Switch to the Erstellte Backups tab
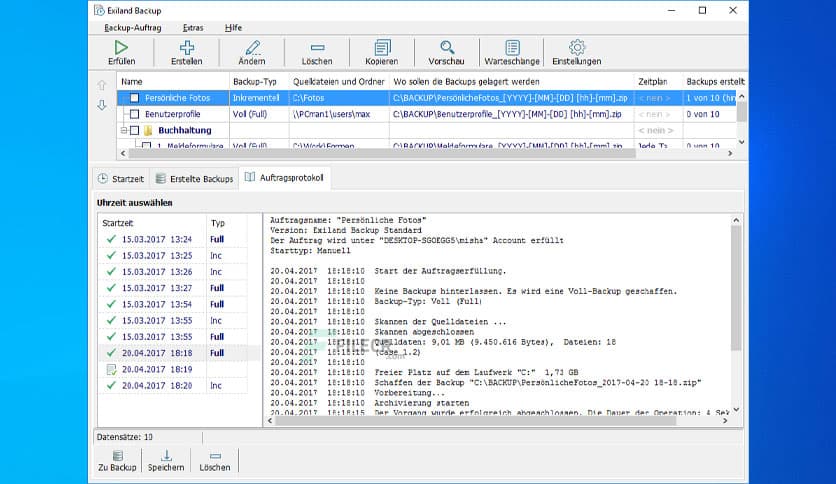836x484 pixels. 195,179
